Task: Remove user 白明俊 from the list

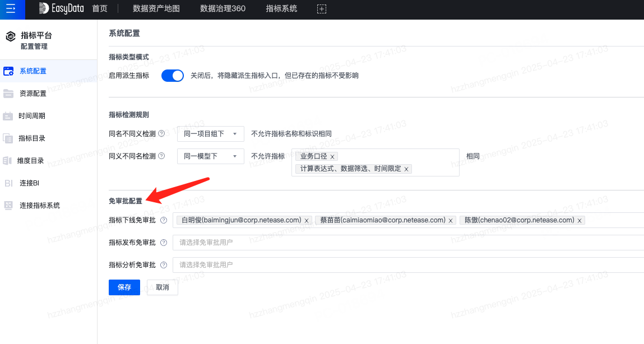Action: [307, 220]
